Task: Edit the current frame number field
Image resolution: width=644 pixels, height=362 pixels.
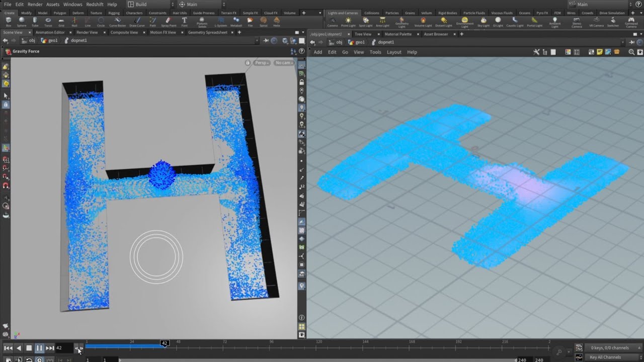Action: coord(63,348)
